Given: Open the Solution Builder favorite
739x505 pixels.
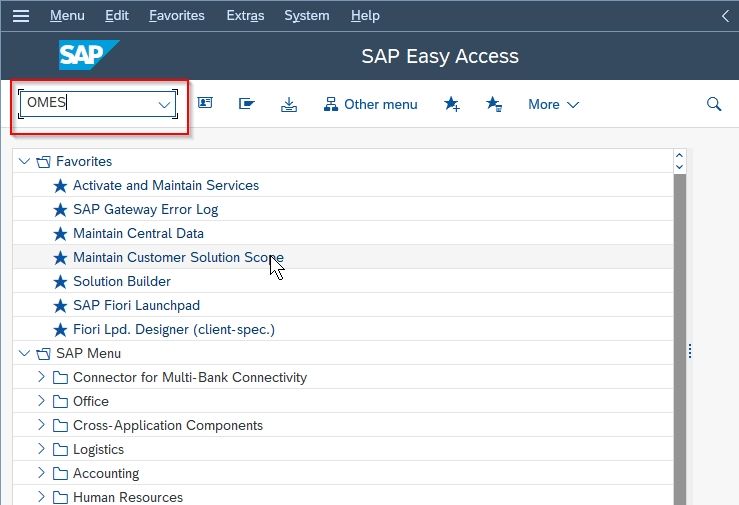Looking at the screenshot, I should coord(122,281).
